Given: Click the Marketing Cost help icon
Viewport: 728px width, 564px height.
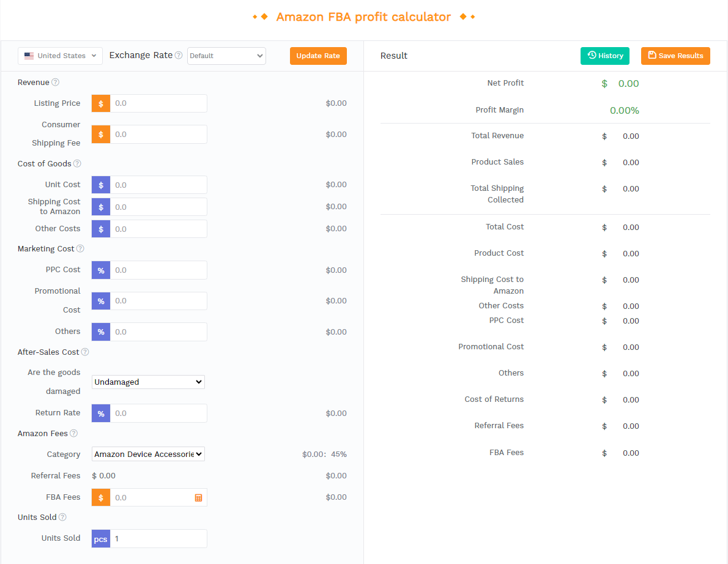Looking at the screenshot, I should point(80,249).
